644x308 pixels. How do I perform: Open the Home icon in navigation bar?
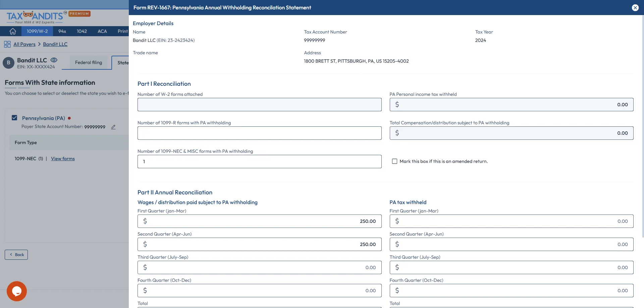(13, 31)
